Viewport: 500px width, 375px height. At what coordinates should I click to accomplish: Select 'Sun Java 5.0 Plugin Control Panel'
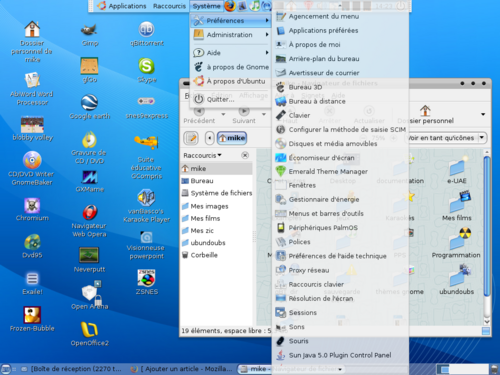coord(340,355)
